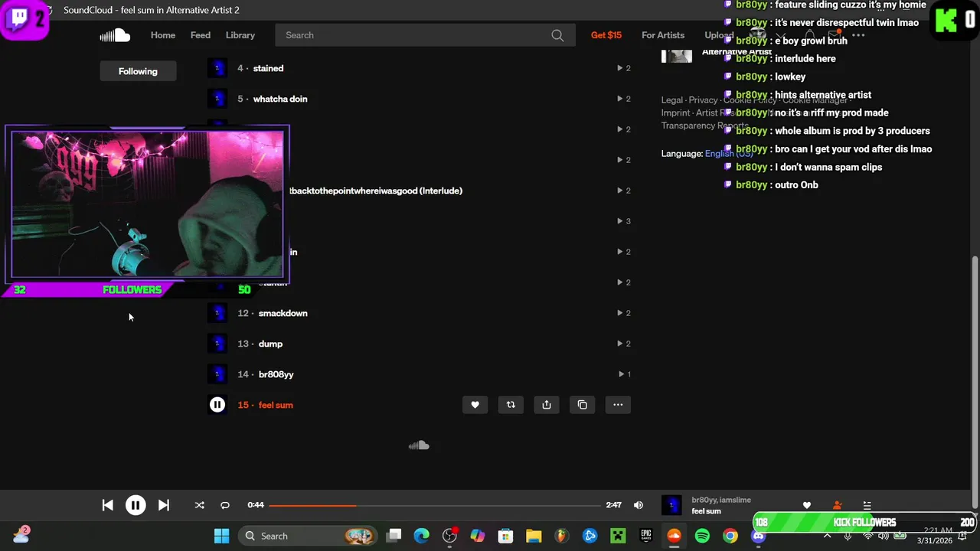Skip to next track in player bar

(163, 505)
